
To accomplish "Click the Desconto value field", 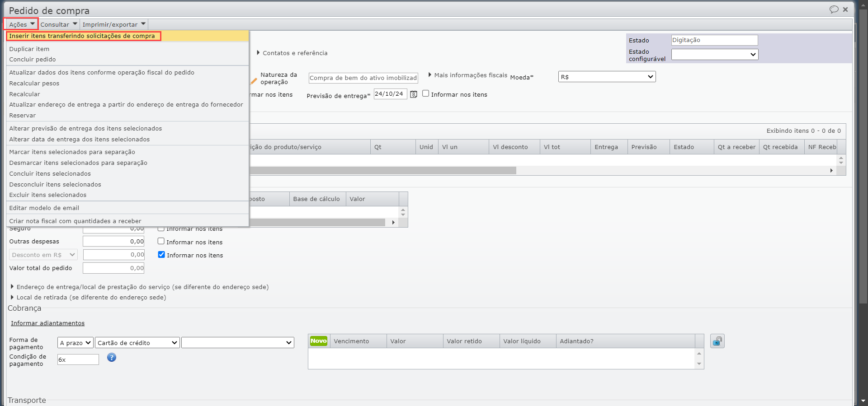I will pos(113,255).
